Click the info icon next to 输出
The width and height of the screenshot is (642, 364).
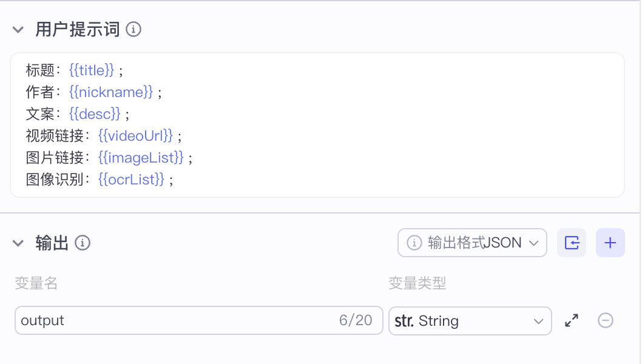83,243
